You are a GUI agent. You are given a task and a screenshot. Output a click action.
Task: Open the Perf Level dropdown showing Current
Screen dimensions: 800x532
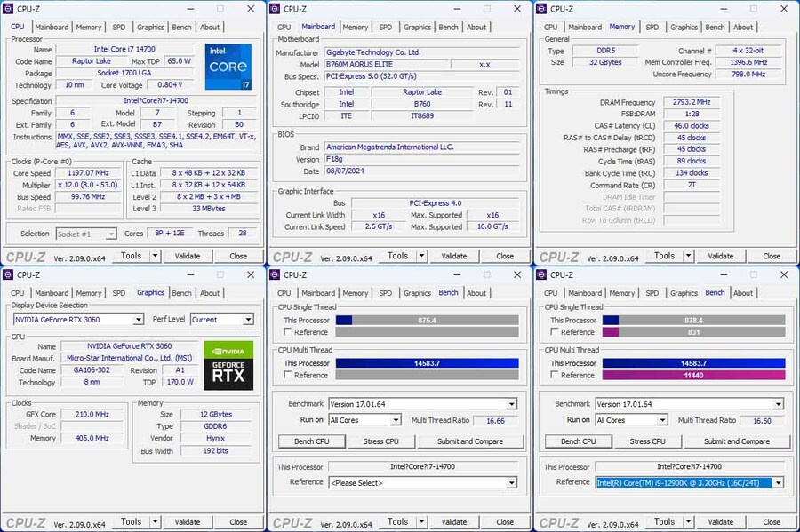pos(222,319)
